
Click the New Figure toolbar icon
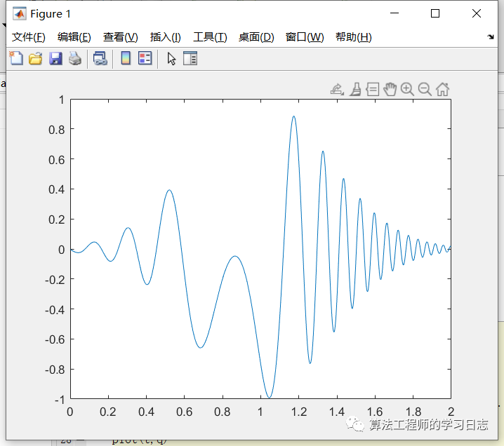point(16,58)
